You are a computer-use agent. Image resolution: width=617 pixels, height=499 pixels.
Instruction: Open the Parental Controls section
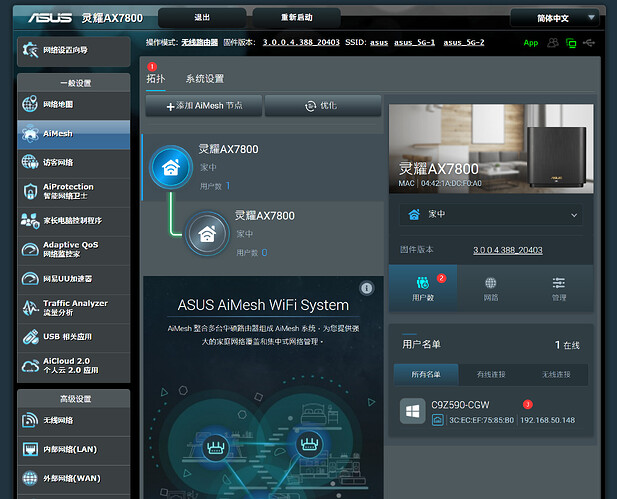74,221
